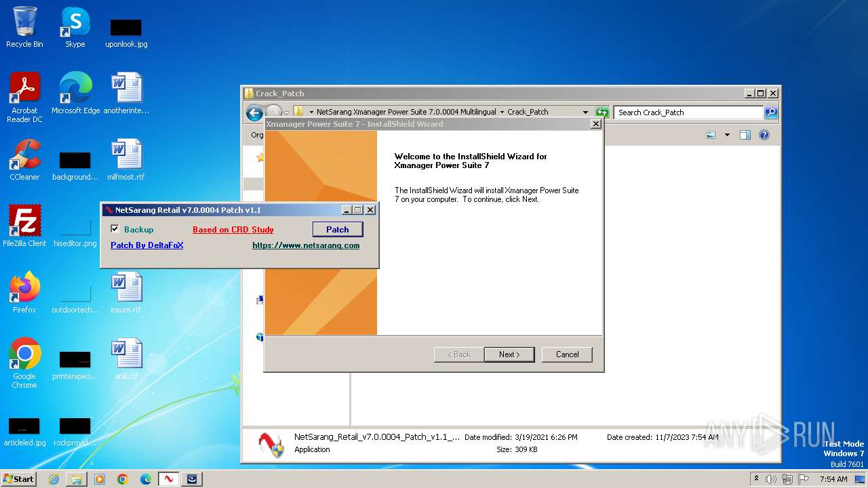Select the anill.rtf document icon
The height and width of the screenshot is (488, 868).
coord(126,359)
